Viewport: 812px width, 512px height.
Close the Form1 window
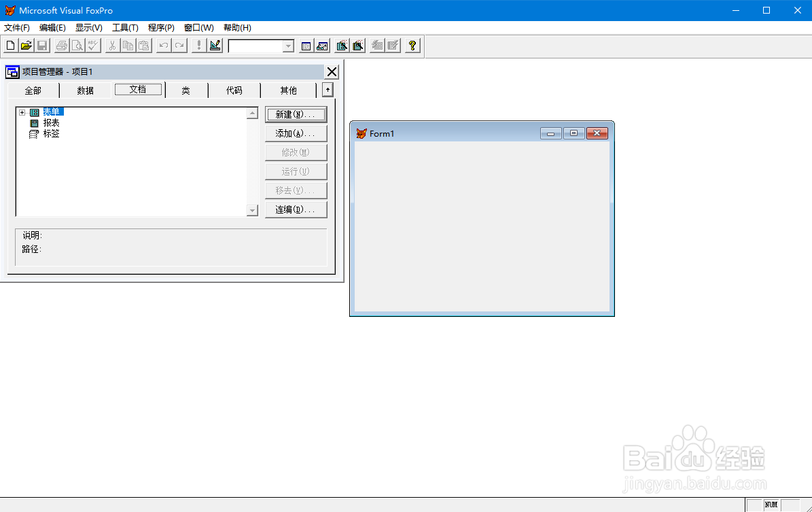pos(597,134)
